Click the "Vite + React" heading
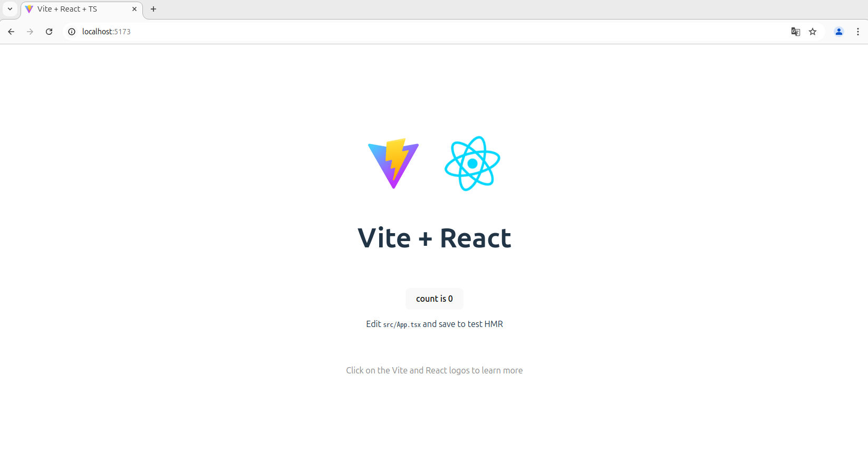The width and height of the screenshot is (868, 461). tap(434, 238)
